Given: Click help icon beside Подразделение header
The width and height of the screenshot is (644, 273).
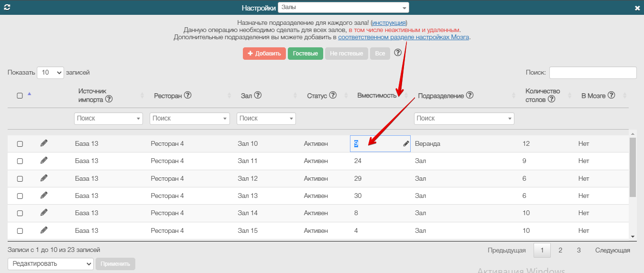Looking at the screenshot, I should [x=469, y=95].
